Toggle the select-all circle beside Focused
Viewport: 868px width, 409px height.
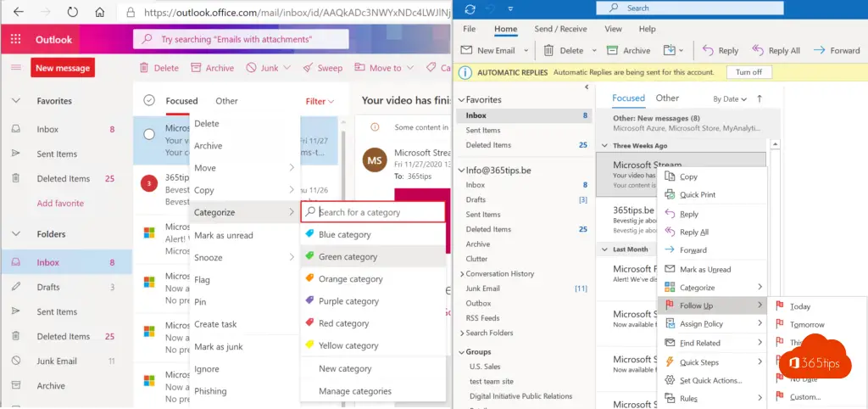[149, 101]
